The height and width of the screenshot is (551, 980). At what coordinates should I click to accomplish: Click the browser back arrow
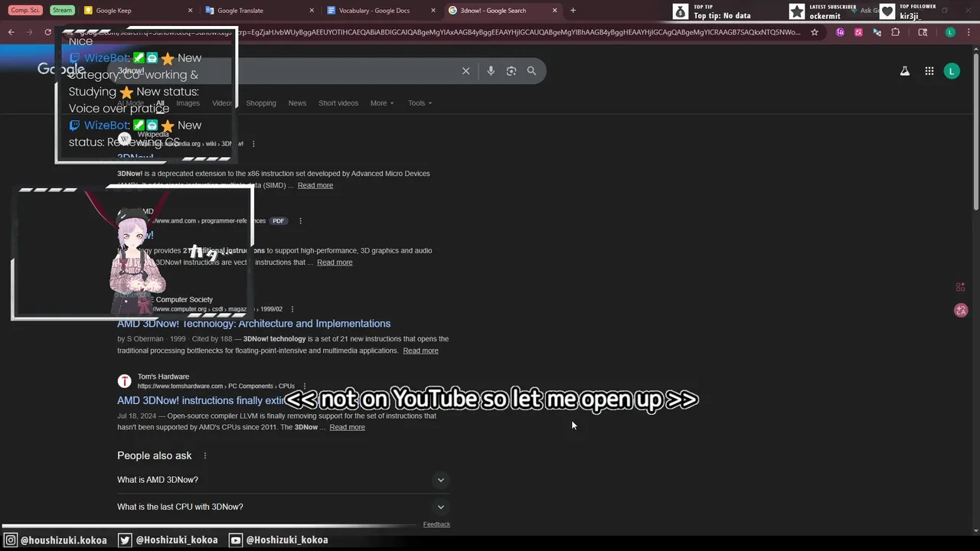click(11, 32)
